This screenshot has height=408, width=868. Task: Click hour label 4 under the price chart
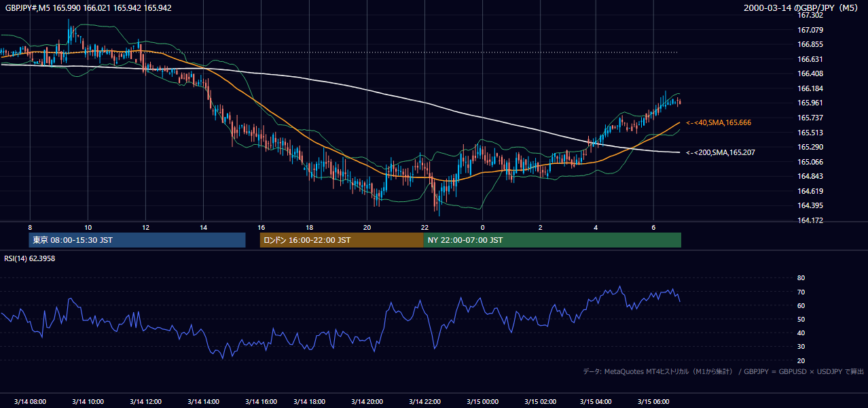tap(596, 227)
